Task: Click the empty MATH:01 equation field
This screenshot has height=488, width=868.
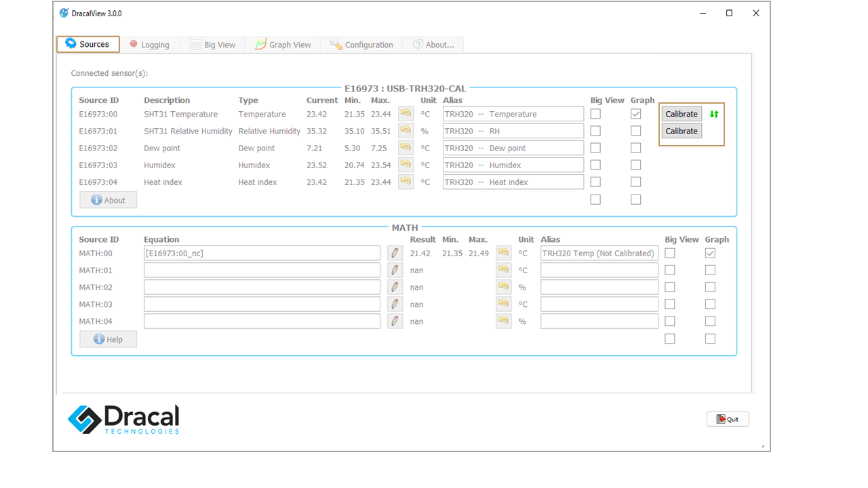Action: click(262, 270)
